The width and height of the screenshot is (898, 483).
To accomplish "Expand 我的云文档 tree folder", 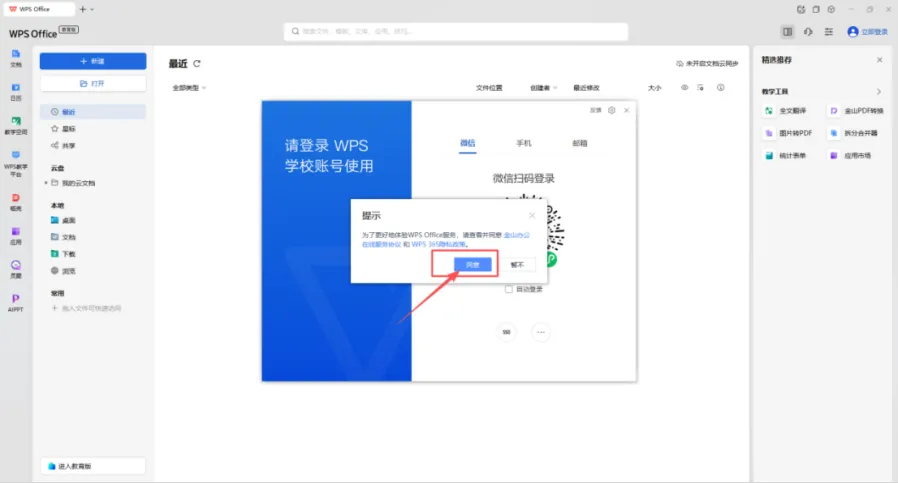I will pyautogui.click(x=46, y=183).
